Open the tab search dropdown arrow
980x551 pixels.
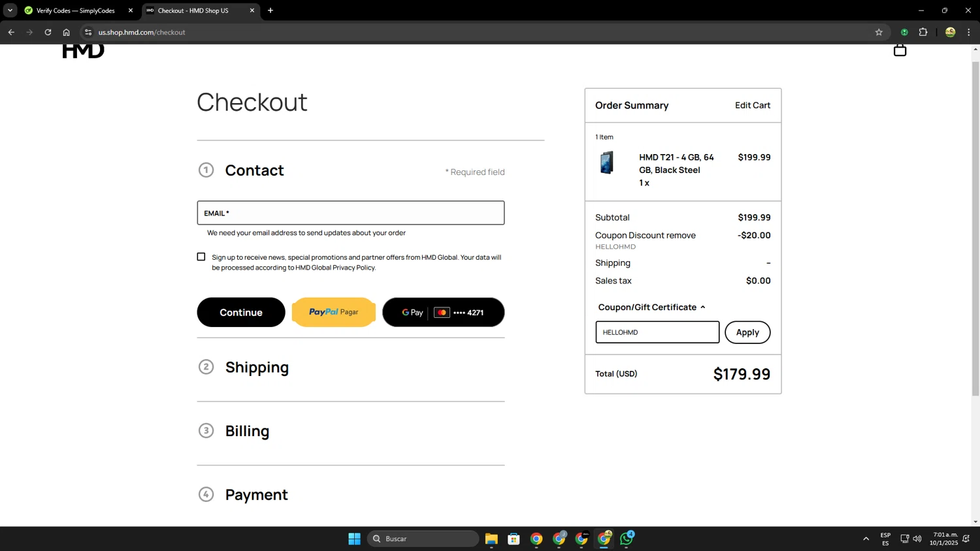pyautogui.click(x=10, y=10)
